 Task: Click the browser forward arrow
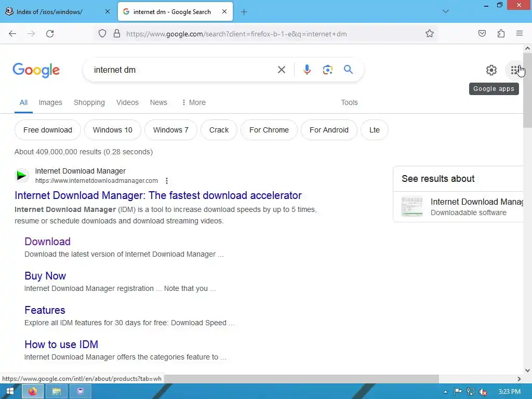pos(31,34)
